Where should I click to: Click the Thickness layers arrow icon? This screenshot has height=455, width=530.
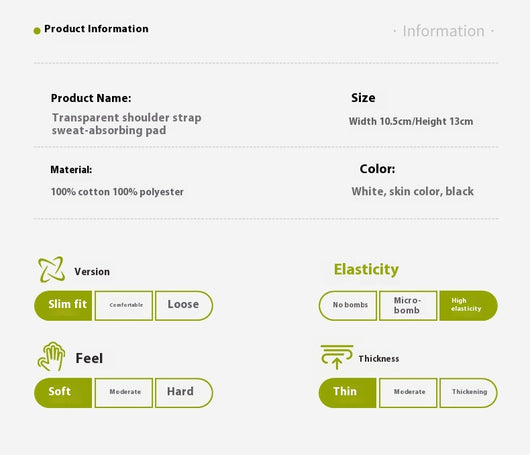tap(337, 357)
